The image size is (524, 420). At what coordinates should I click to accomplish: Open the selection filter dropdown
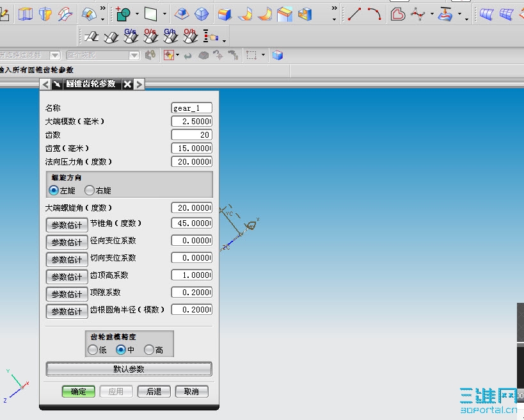55,55
